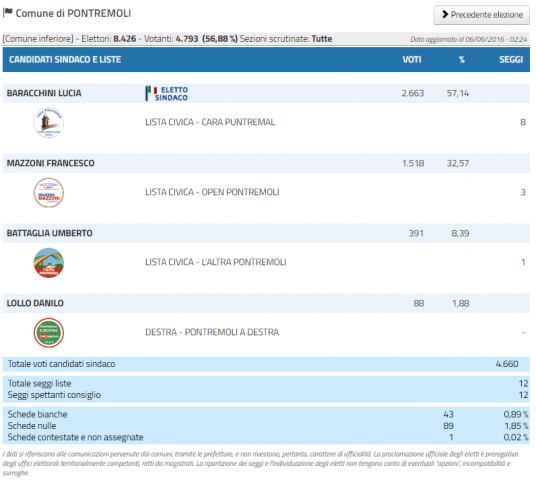Click the VOTI column header

[412, 60]
